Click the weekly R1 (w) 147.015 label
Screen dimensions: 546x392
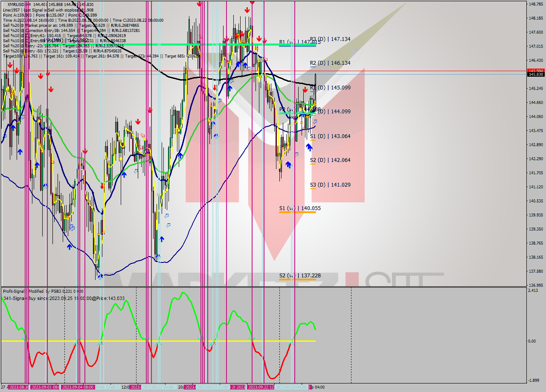300,42
